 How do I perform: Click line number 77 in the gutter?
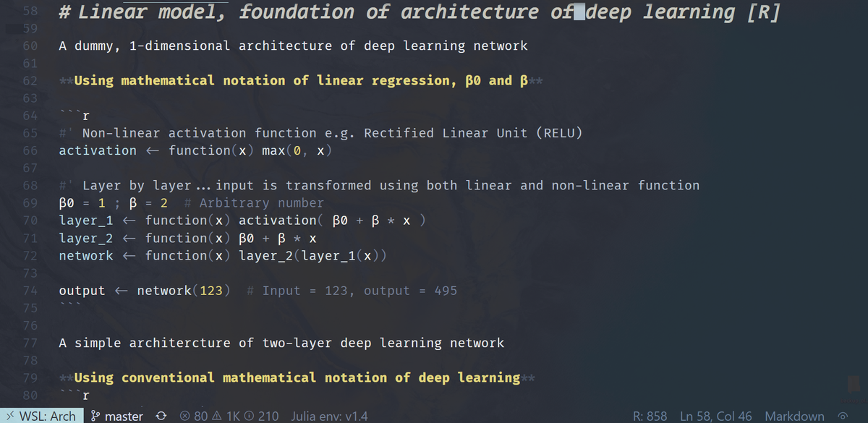tap(30, 343)
